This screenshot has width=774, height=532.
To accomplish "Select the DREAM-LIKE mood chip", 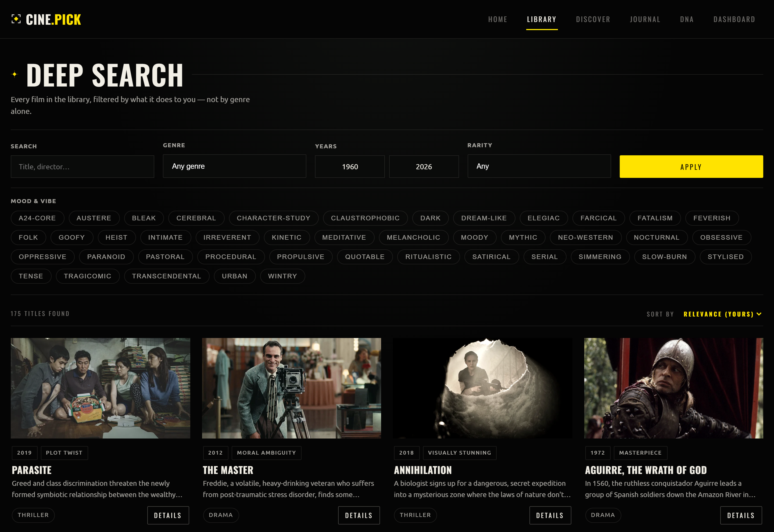I will pyautogui.click(x=484, y=218).
